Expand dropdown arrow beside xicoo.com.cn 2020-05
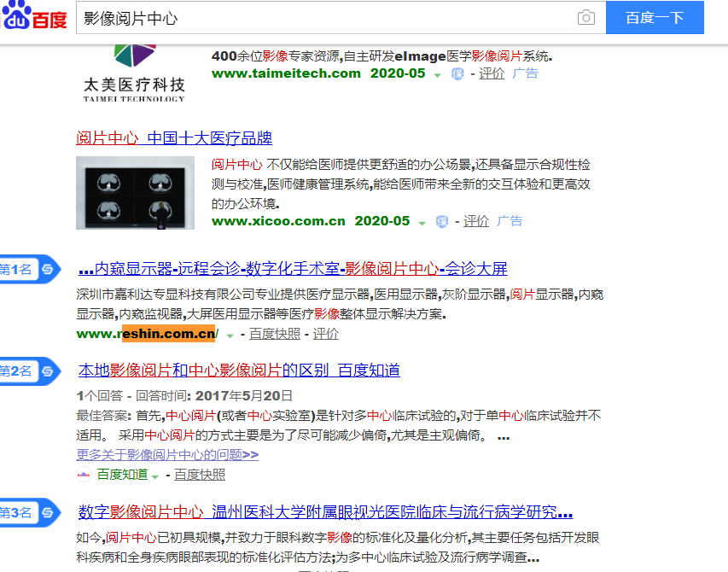 [422, 223]
